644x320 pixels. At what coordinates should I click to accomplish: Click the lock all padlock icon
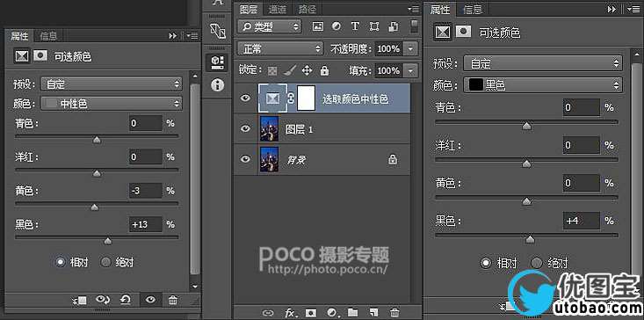click(324, 70)
